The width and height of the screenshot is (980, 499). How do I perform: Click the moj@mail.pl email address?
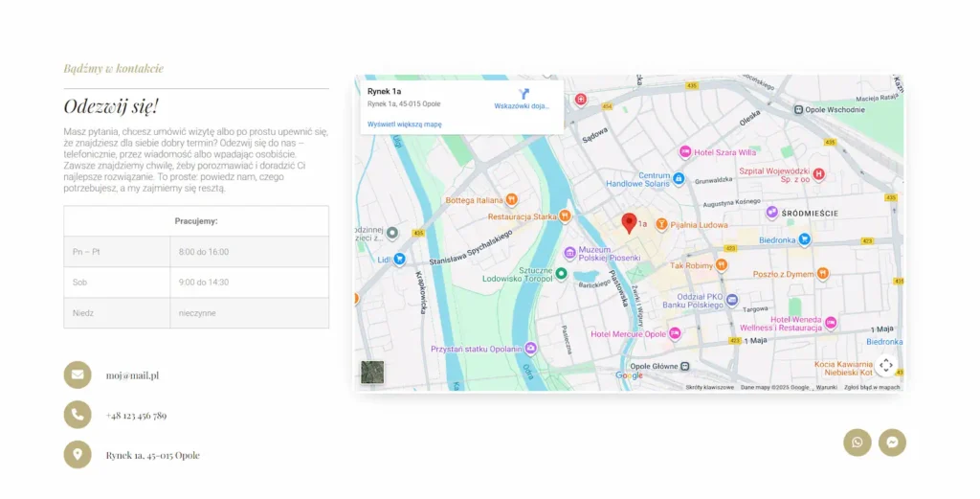pyautogui.click(x=132, y=375)
